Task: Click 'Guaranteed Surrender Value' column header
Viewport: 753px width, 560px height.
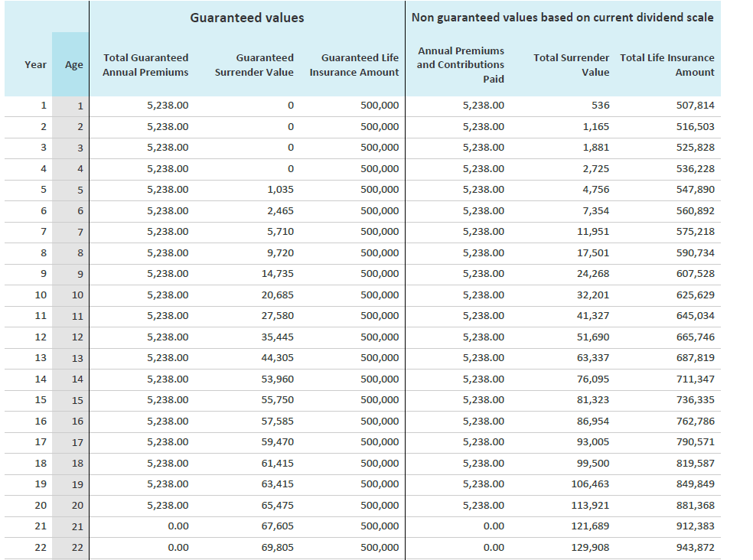Action: click(254, 65)
